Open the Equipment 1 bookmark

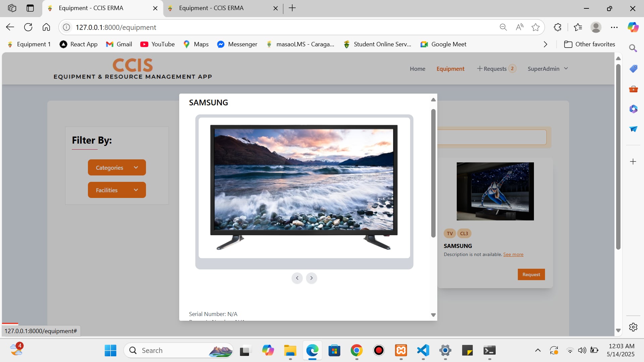[x=29, y=44]
